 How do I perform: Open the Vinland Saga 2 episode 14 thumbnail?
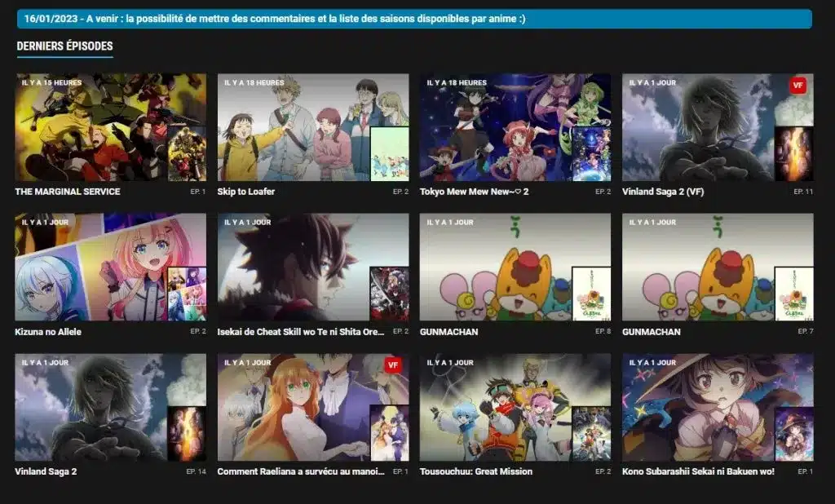(x=90, y=406)
